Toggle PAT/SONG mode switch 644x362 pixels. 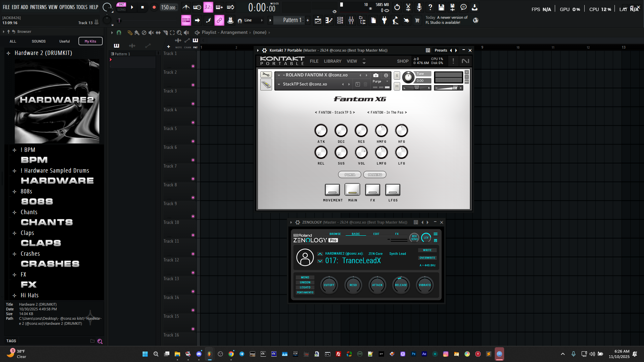121,7
